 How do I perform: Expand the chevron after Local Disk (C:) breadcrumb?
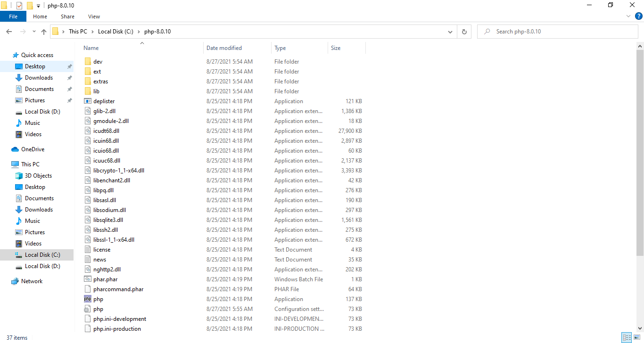click(139, 32)
